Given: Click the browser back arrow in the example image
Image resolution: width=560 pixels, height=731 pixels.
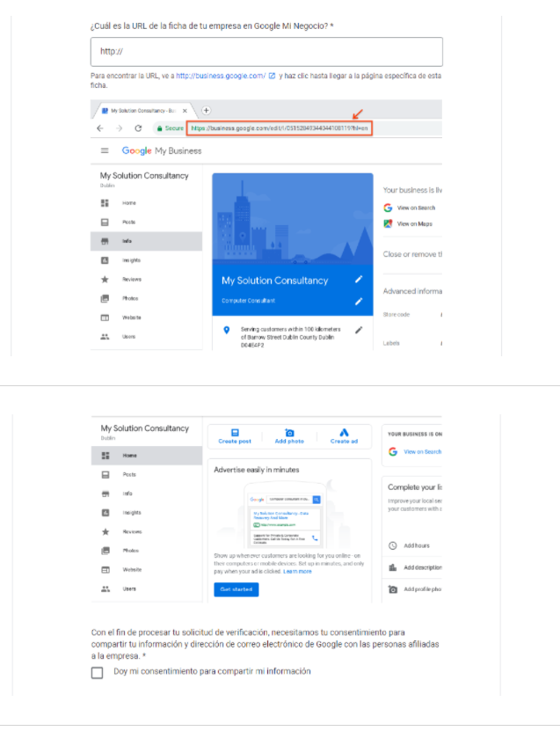Looking at the screenshot, I should (100, 128).
